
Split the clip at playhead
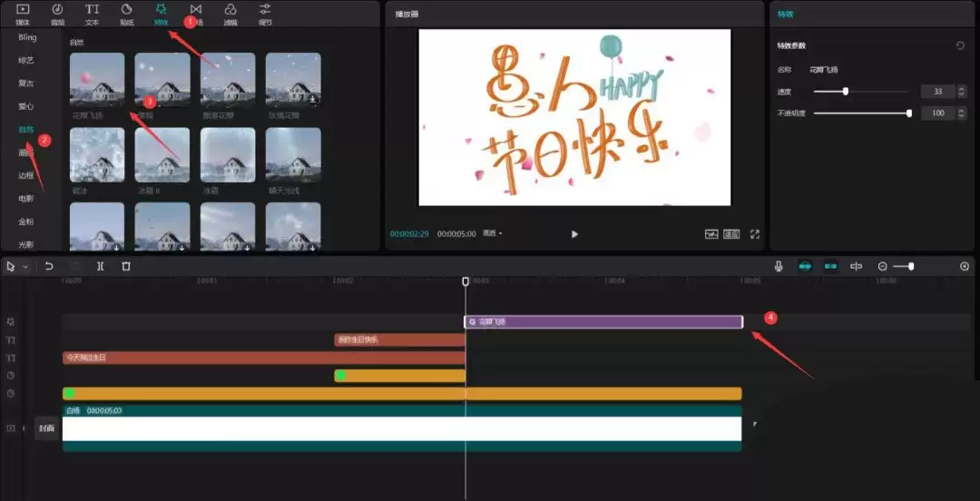coord(100,267)
